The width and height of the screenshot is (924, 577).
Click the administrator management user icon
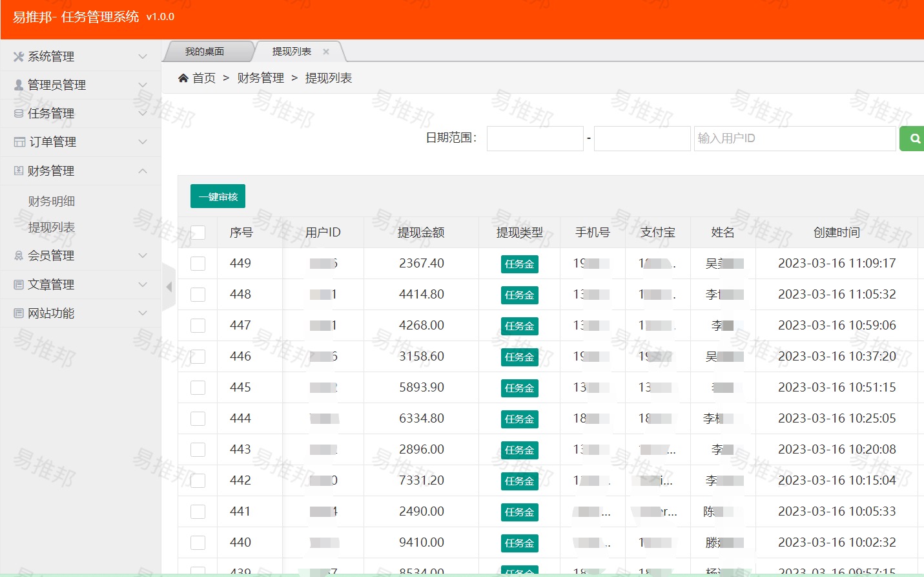coord(19,85)
